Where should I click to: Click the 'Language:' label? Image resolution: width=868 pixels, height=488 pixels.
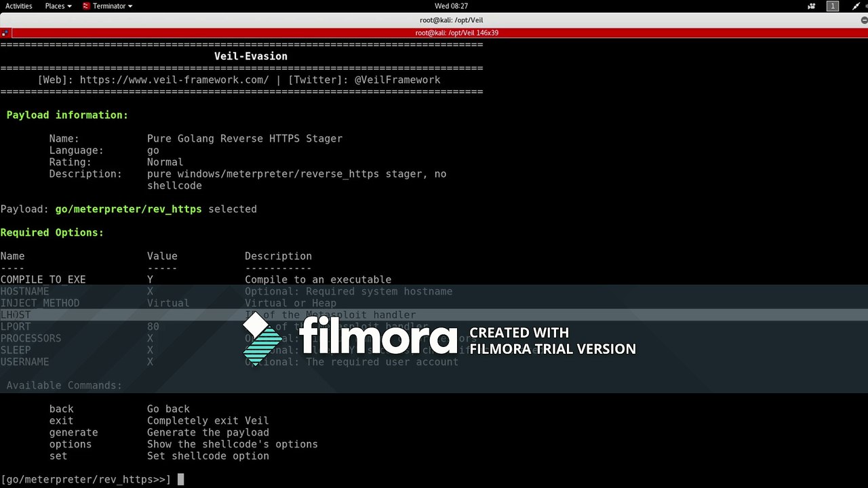click(77, 150)
